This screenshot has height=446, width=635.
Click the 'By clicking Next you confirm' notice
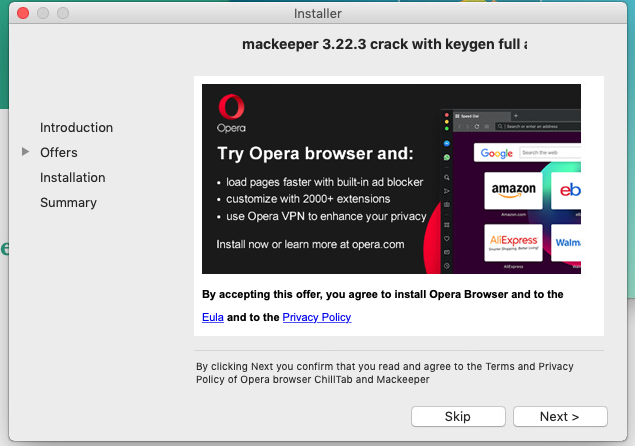[385, 373]
